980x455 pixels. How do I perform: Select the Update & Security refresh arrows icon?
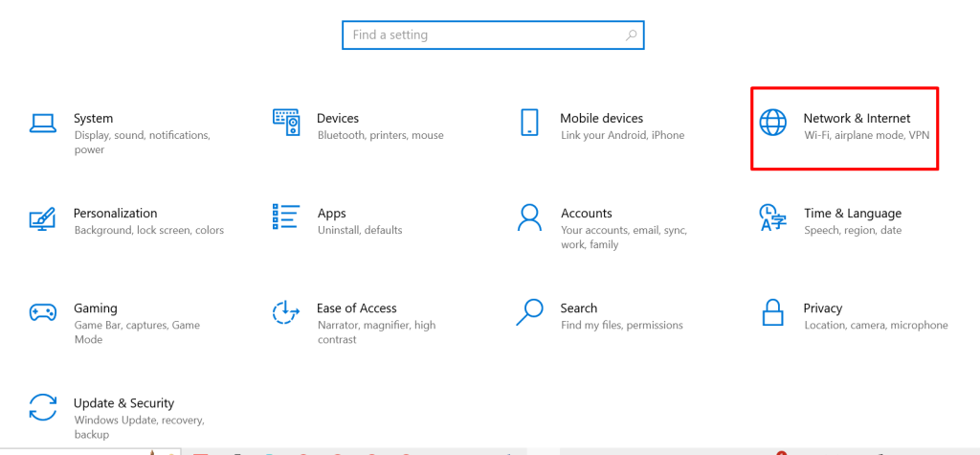pos(43,407)
